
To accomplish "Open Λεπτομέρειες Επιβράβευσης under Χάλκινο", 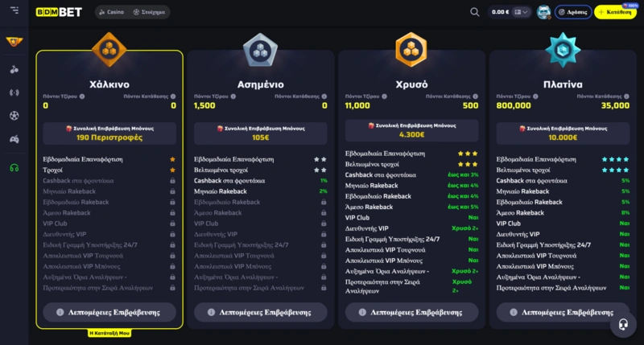I will [x=109, y=312].
